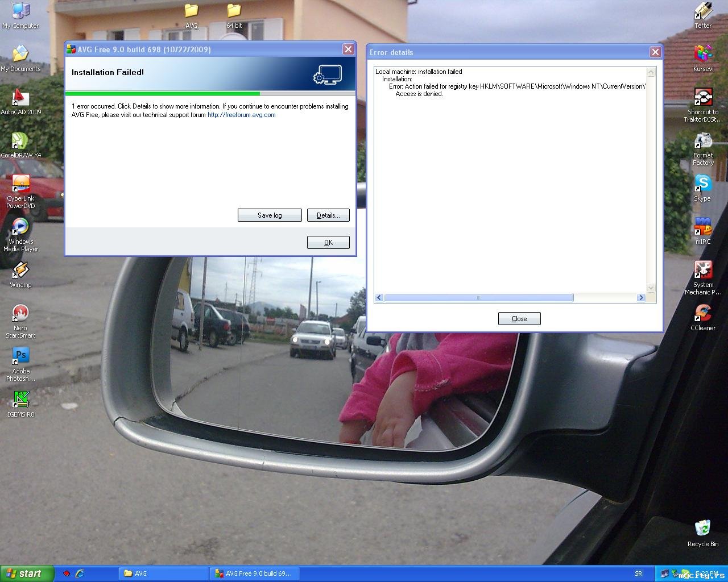Click the up scroll arrow in Error details
This screenshot has width=728, height=582.
click(651, 72)
